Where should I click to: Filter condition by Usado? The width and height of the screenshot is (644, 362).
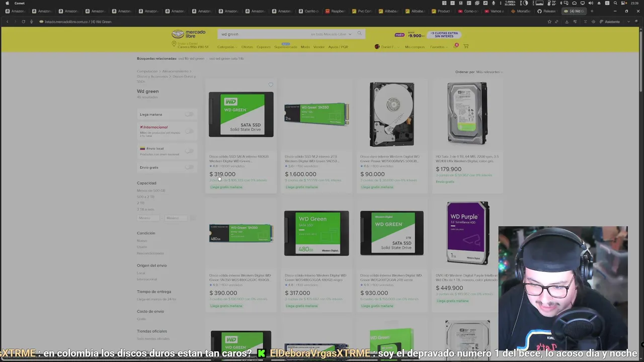click(142, 247)
